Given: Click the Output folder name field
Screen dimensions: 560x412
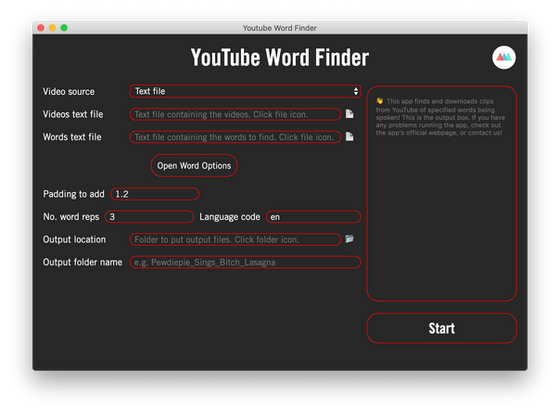Looking at the screenshot, I should click(x=245, y=262).
